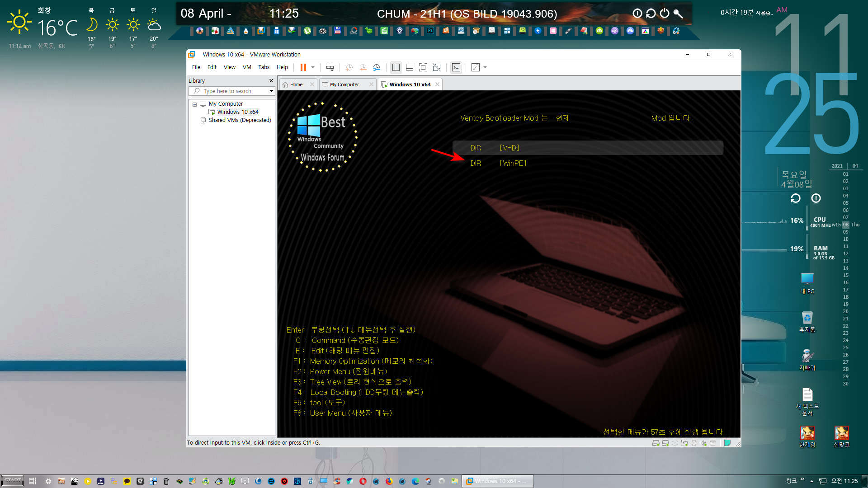The width and height of the screenshot is (868, 488).
Task: Open the View menu
Action: pos(230,67)
